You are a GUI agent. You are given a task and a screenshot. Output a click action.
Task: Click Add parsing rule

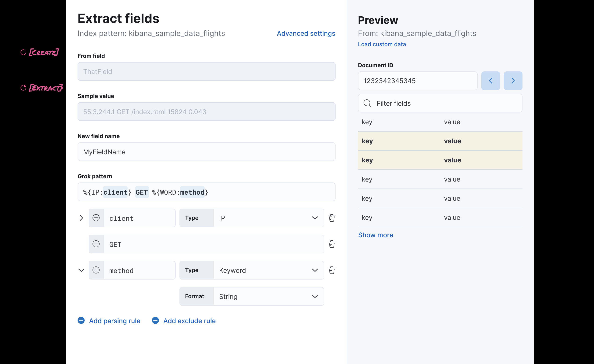(109, 321)
